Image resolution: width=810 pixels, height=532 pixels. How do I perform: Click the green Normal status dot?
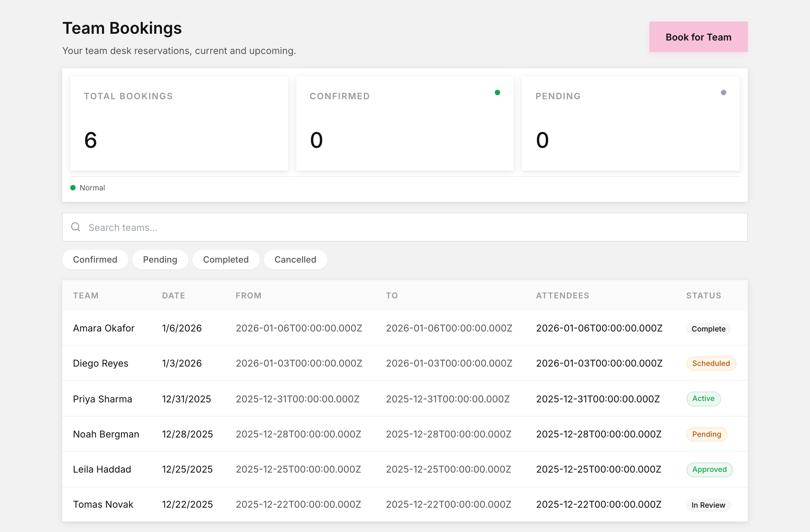(73, 188)
